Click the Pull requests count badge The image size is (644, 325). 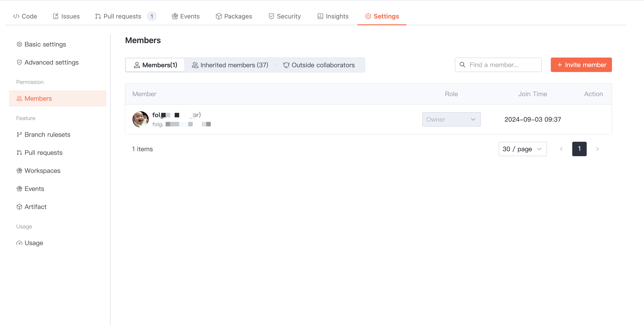151,16
